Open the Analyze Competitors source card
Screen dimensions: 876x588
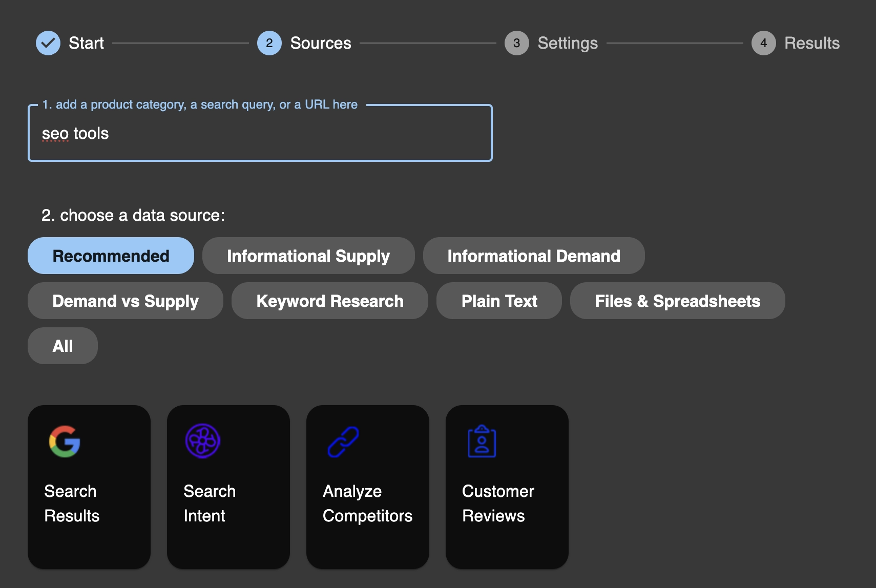(368, 487)
